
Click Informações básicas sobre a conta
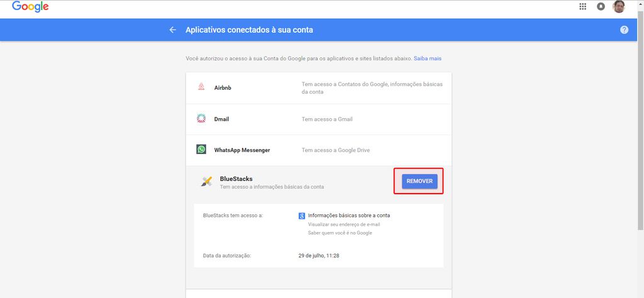click(x=348, y=216)
